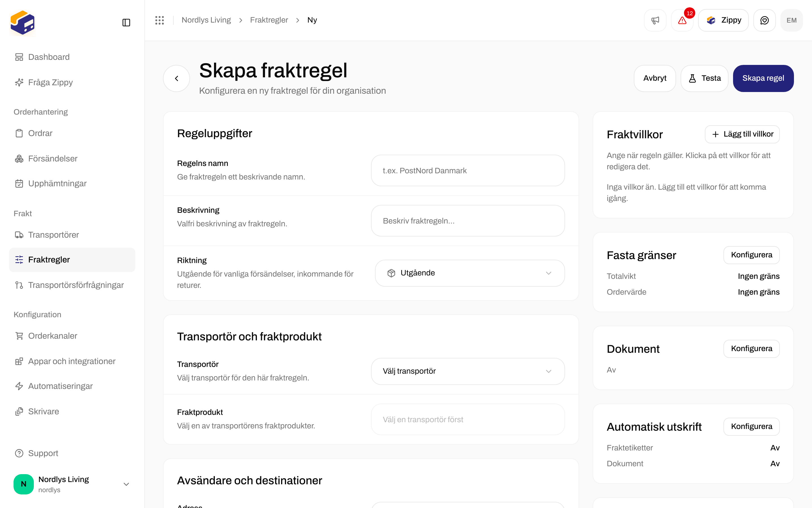Click the Fraktregler breadcrumb link
812x508 pixels.
269,20
